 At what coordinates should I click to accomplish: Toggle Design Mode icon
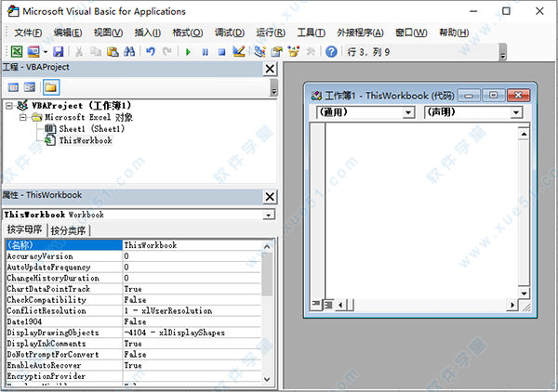coord(239,52)
